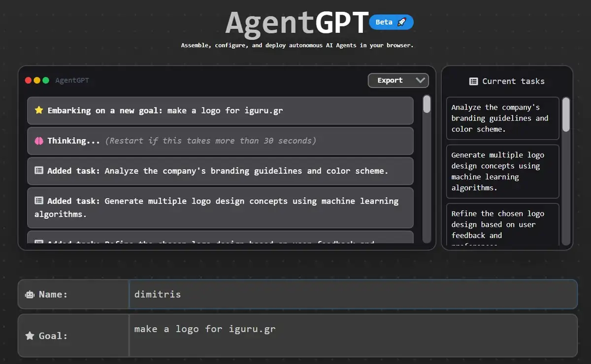The image size is (591, 364).
Task: Click Added task: Generate multiple logo concepts
Action: click(x=220, y=208)
